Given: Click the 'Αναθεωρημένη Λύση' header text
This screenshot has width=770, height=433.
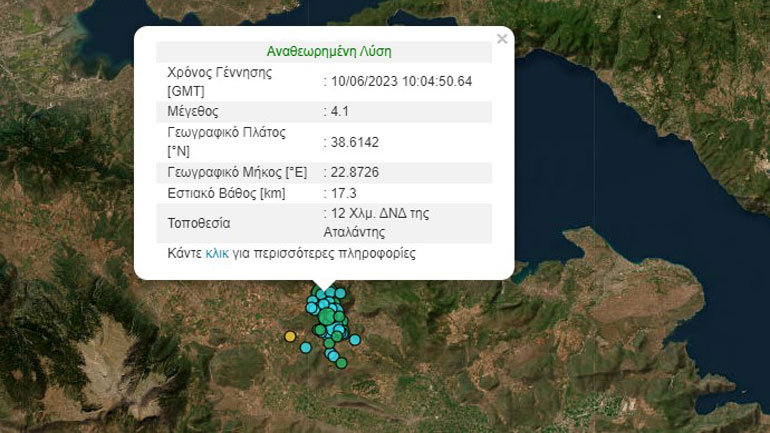Looking at the screenshot, I should tap(329, 52).
